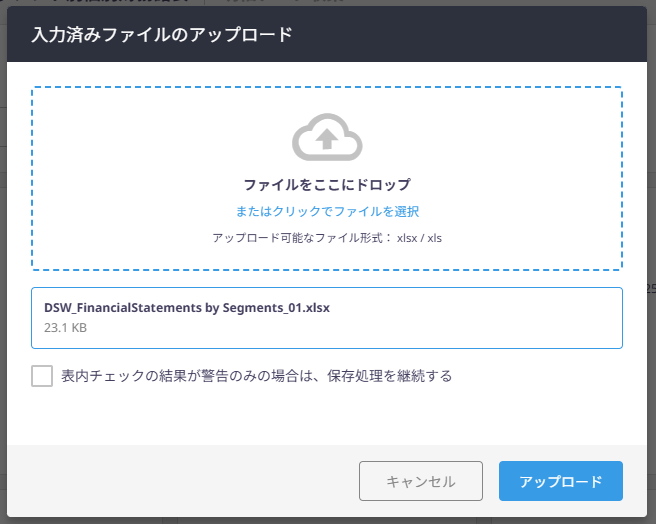The width and height of the screenshot is (656, 524).
Task: Click the 表内チェックの結果が警告のみの場合は checkbox label
Action: [256, 376]
